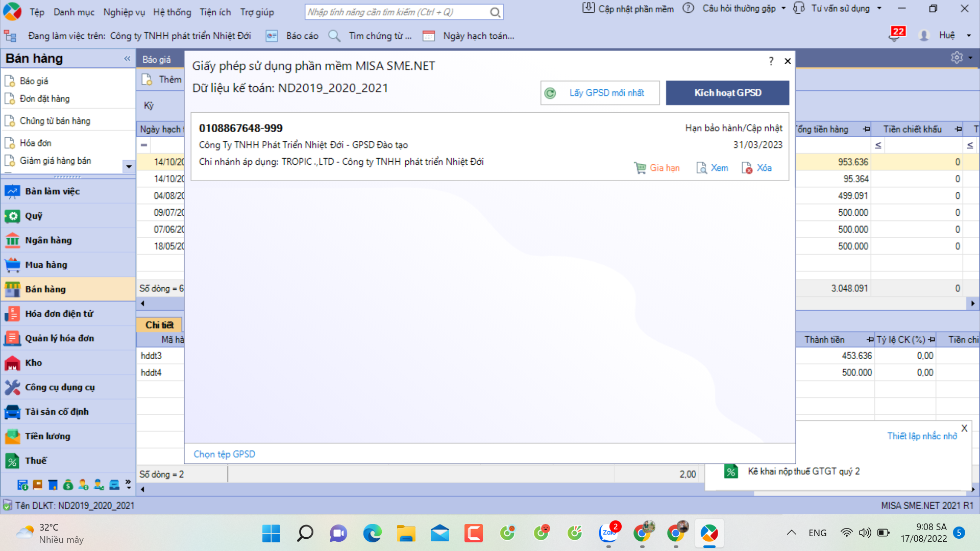Click right arrow of horizontal list scrollbar

pyautogui.click(x=973, y=304)
